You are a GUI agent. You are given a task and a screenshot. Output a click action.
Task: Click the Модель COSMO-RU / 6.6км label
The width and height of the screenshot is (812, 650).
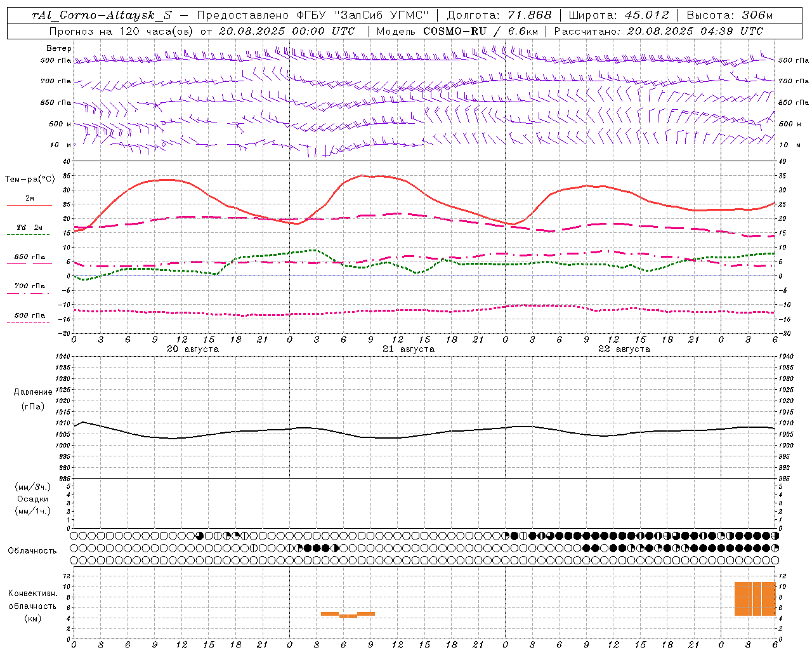pos(457,31)
